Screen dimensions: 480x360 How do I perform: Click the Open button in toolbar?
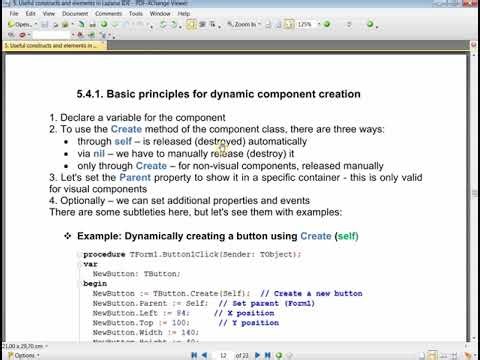click(20, 24)
